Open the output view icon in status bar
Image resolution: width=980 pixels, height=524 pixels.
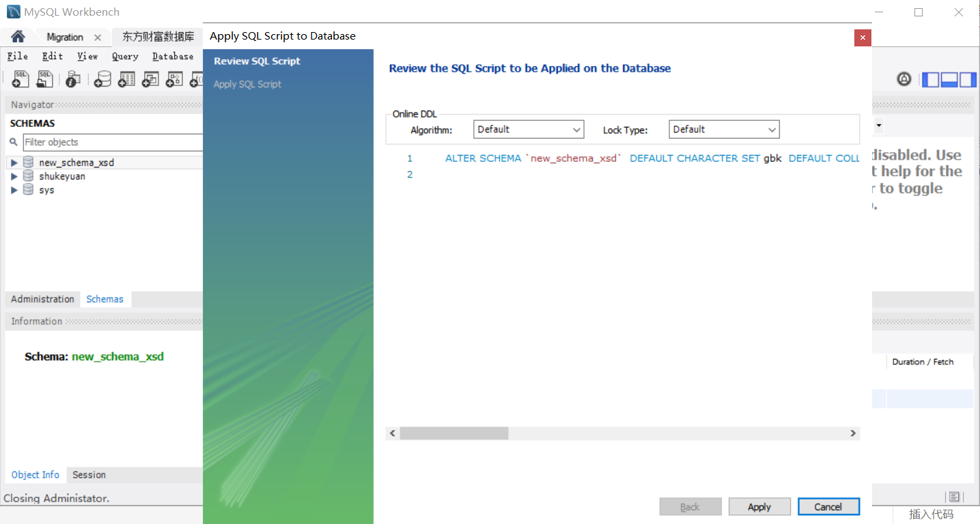[x=954, y=497]
